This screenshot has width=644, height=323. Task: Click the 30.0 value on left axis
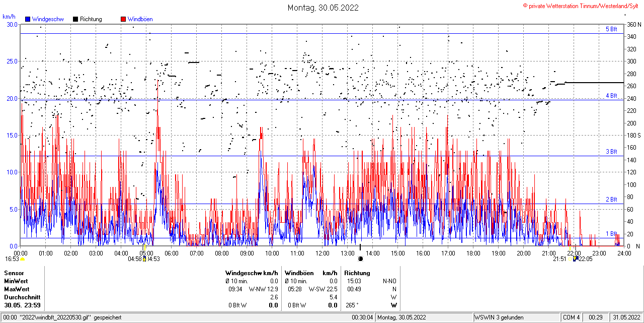tap(12, 24)
